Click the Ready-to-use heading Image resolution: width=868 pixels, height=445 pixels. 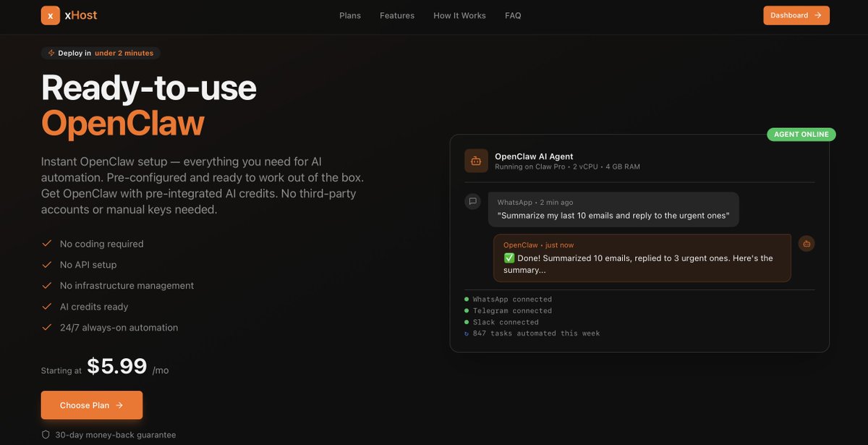pyautogui.click(x=149, y=87)
